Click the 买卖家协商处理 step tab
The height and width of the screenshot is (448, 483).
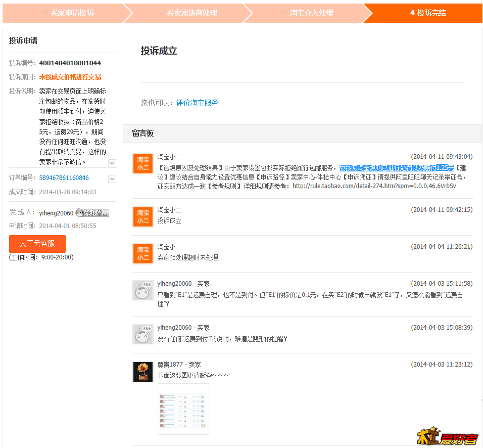[x=188, y=13]
